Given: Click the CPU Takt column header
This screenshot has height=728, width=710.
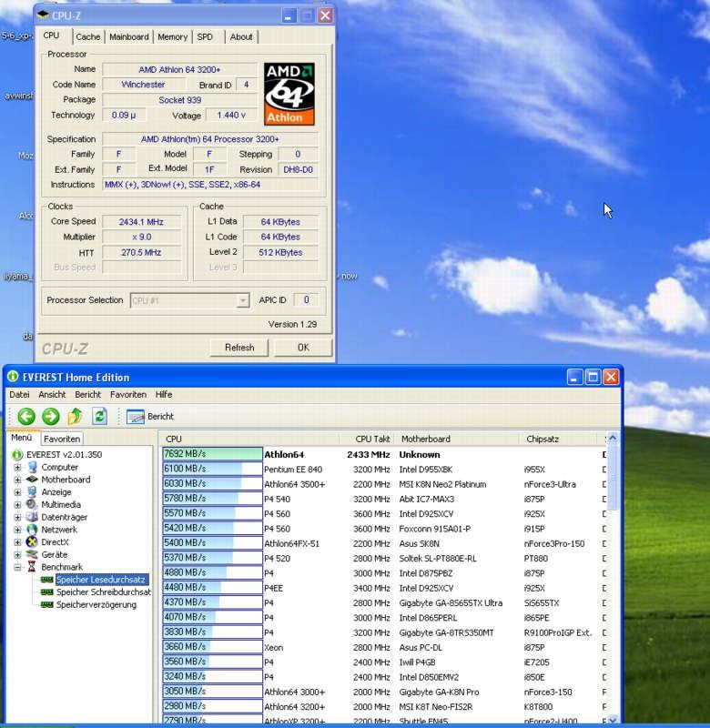Looking at the screenshot, I should [366, 439].
